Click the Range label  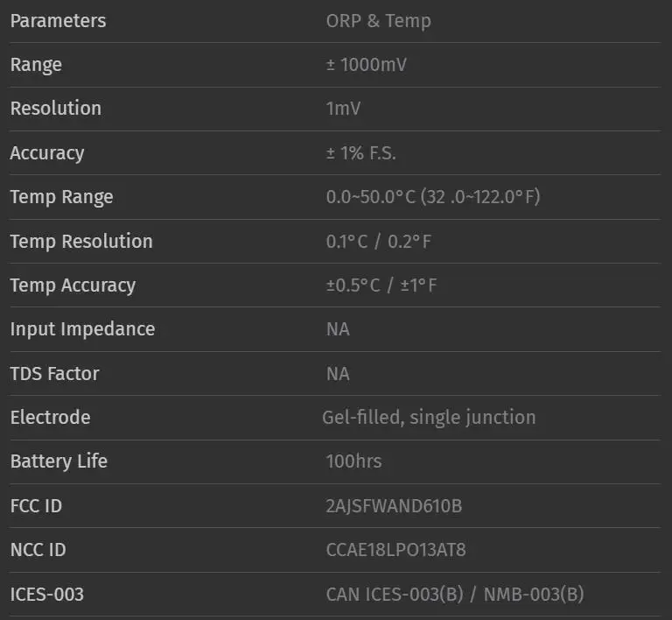36,65
